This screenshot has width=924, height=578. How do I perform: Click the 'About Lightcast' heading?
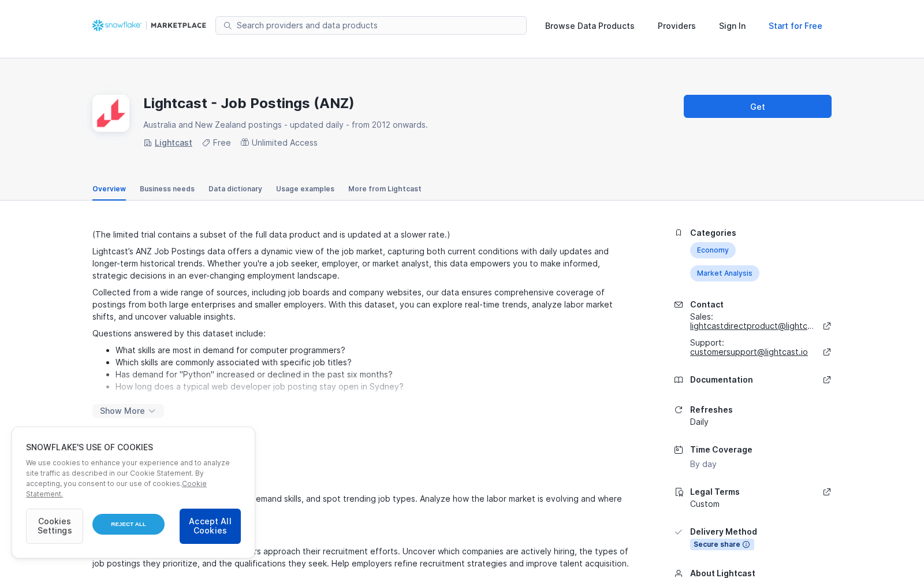(x=722, y=573)
